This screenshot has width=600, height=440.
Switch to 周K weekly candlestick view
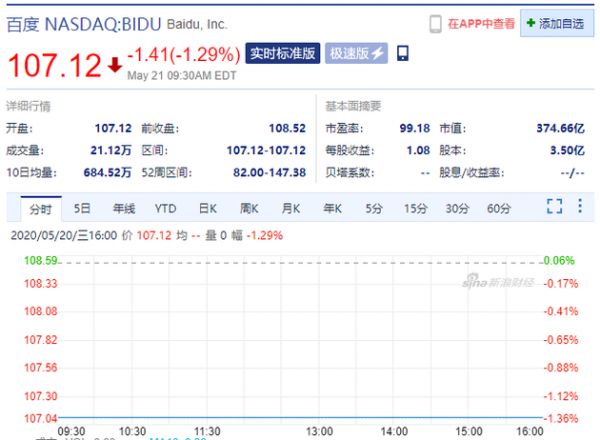[x=249, y=208]
